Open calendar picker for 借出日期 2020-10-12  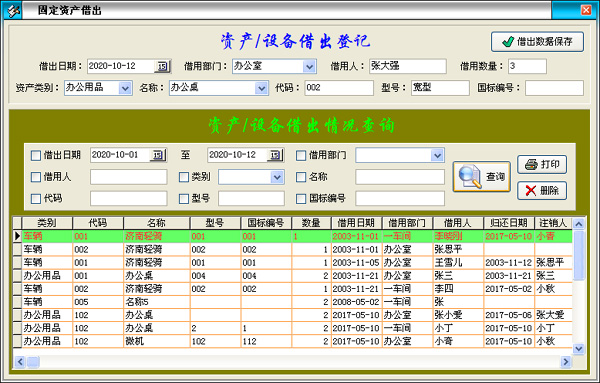click(x=162, y=66)
